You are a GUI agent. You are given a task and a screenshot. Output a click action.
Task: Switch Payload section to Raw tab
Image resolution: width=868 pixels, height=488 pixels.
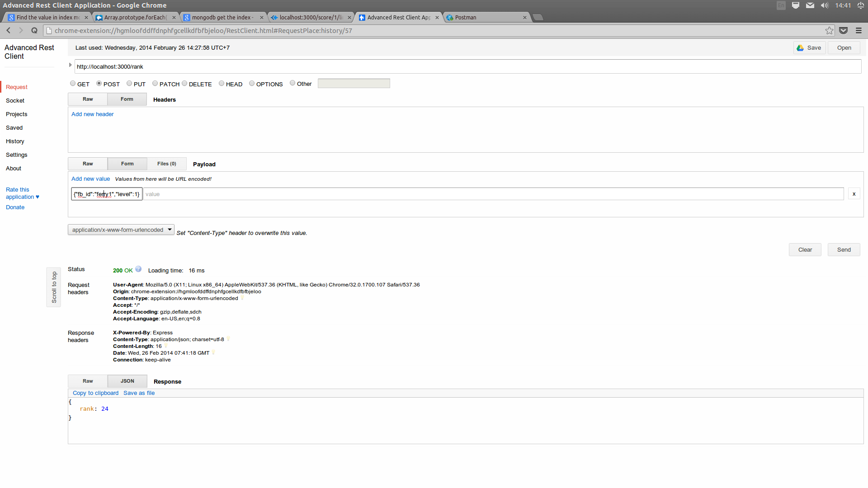[x=88, y=164]
